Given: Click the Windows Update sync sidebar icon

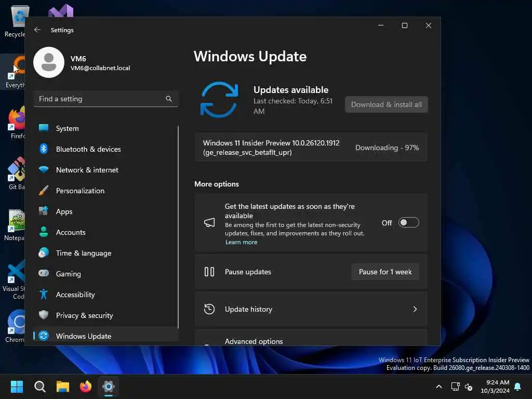Looking at the screenshot, I should [44, 336].
